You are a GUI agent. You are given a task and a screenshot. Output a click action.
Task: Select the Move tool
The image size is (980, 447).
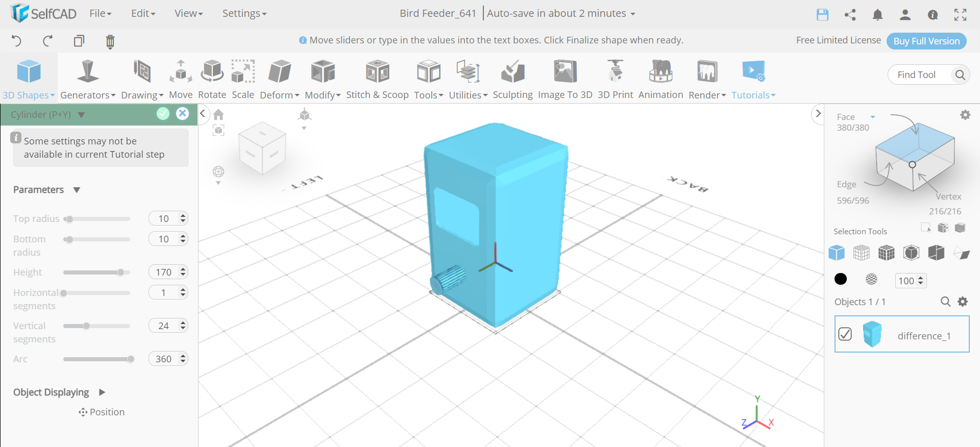pos(181,79)
